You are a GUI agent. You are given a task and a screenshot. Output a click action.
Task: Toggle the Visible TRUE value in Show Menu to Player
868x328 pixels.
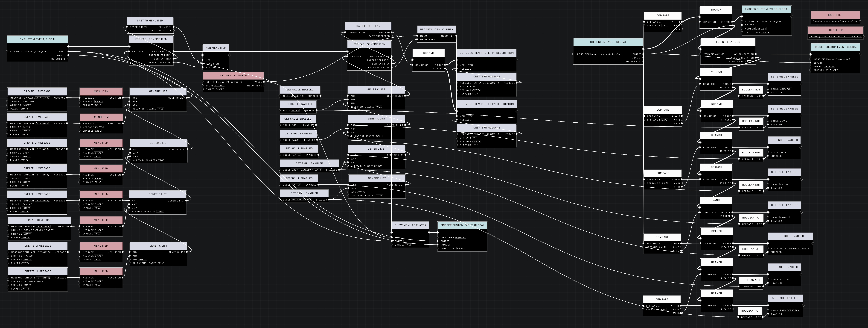(408, 245)
